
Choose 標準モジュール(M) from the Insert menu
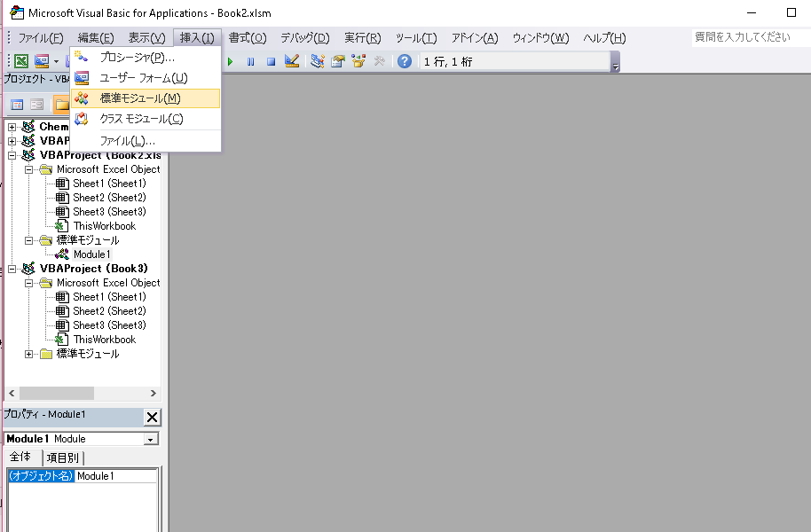coord(139,98)
